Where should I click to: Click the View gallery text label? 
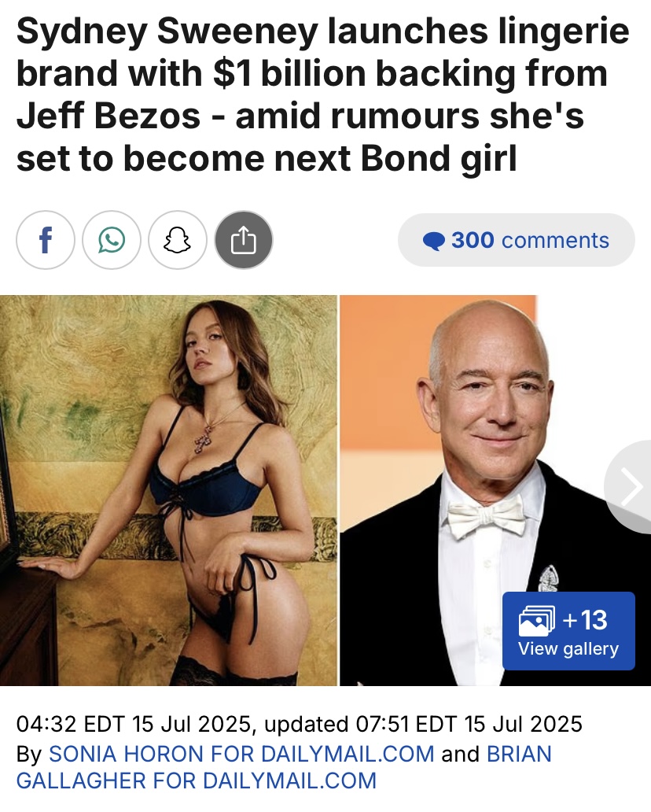coord(568,649)
